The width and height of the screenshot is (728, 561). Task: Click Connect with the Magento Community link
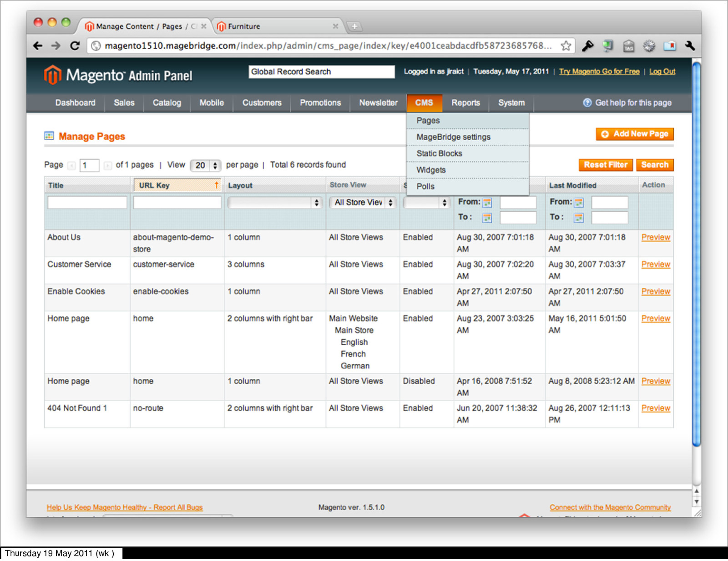pyautogui.click(x=610, y=507)
